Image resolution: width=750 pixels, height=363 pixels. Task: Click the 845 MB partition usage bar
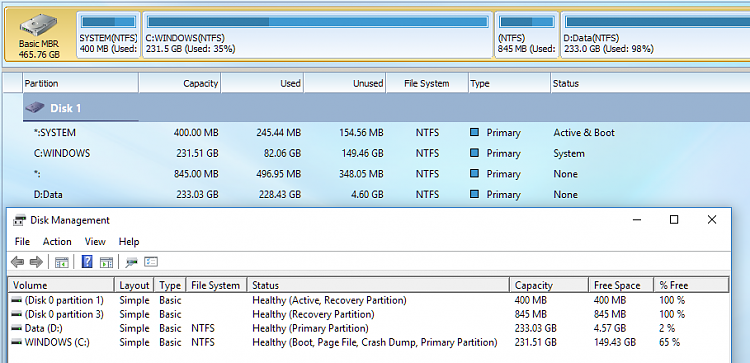point(526,21)
